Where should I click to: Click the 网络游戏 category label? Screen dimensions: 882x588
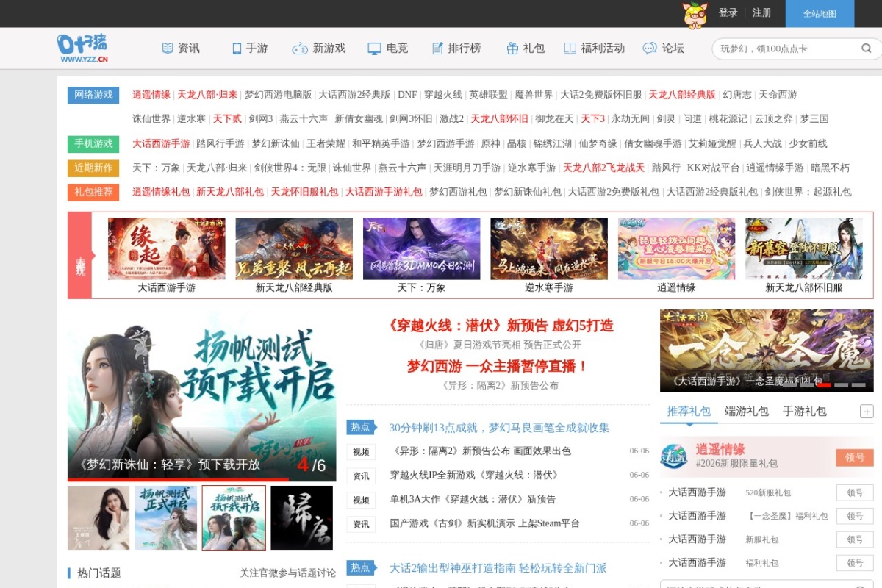coord(93,95)
